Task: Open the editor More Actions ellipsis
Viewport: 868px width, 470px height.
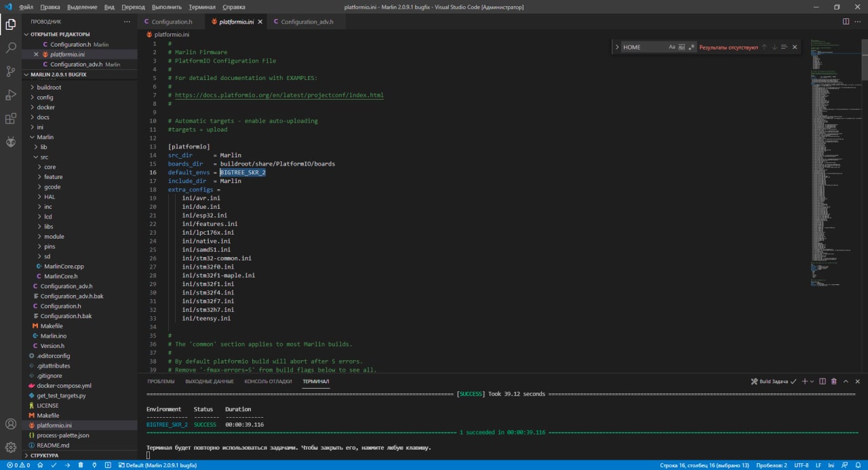Action: (x=859, y=22)
